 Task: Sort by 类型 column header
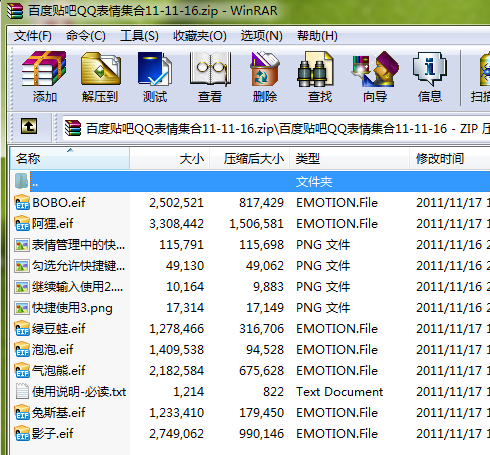coord(350,159)
